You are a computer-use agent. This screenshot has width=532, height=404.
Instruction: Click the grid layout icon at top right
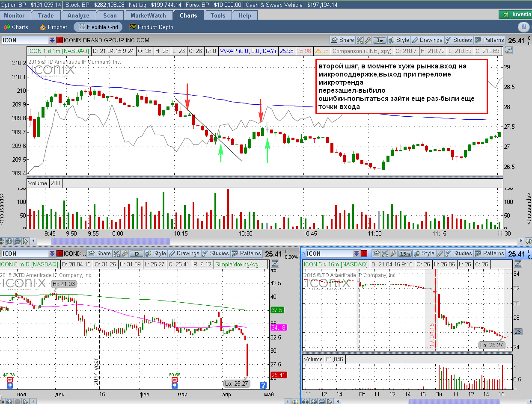point(523,27)
